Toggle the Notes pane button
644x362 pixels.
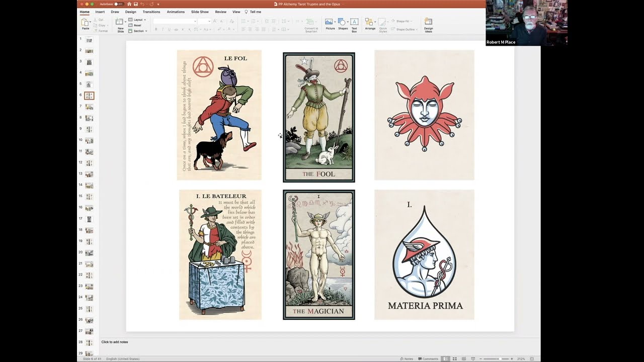407,359
